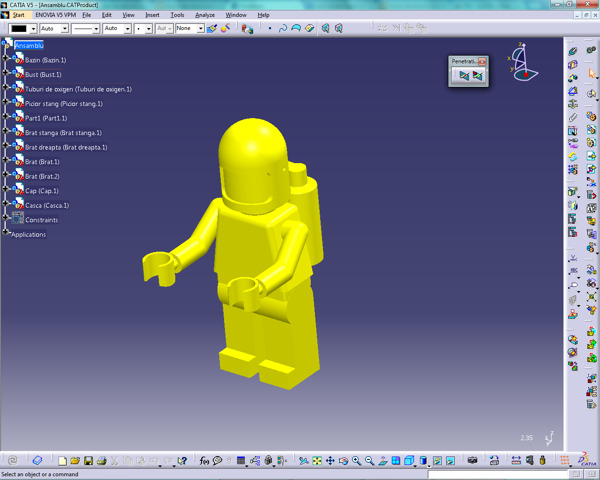Click the CATIA compass

tap(523, 62)
